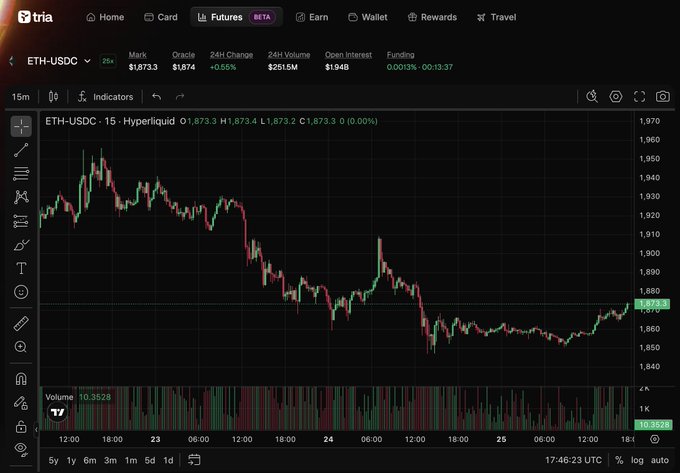Open the go to date calendar
Viewport: 680px width, 473px height.
(x=194, y=460)
